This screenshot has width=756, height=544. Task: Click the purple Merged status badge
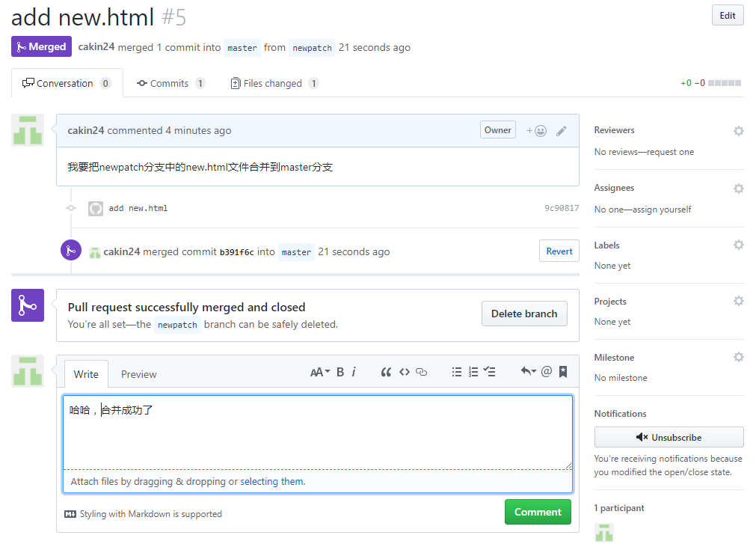[41, 47]
